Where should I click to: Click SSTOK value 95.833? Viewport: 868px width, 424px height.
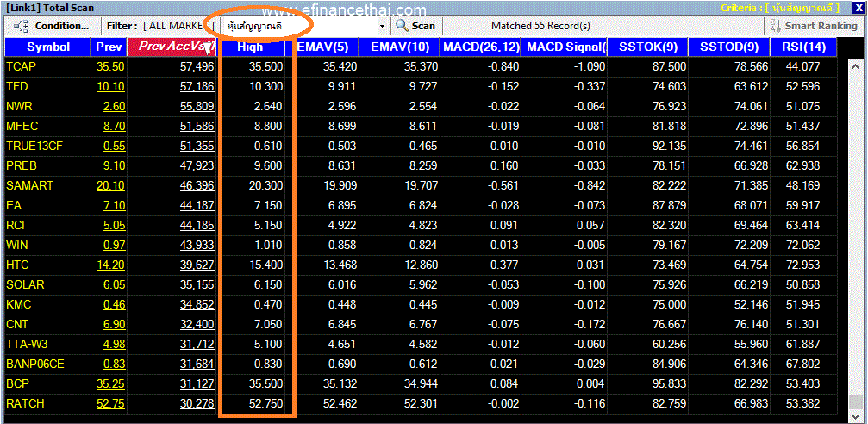click(669, 384)
